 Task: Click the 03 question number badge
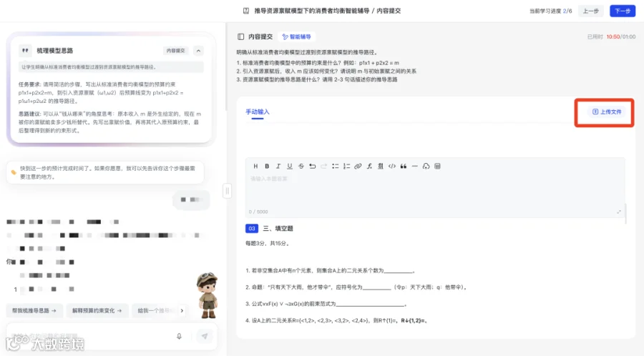point(252,229)
